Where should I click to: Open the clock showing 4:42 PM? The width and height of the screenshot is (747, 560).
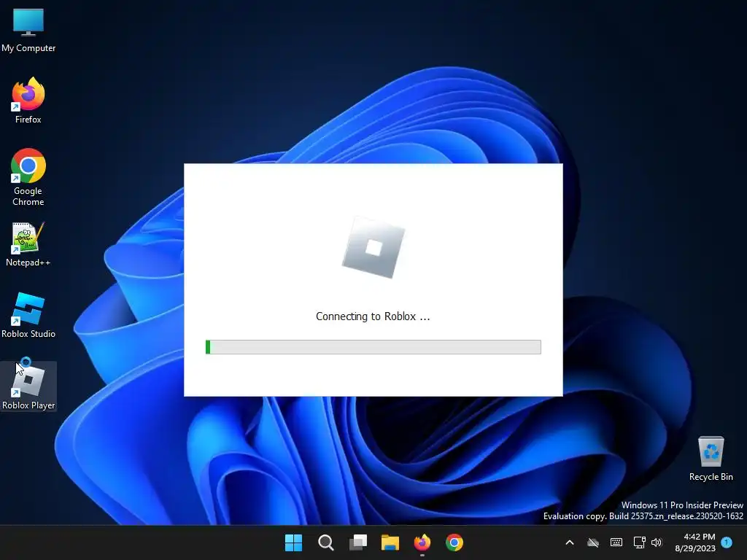tap(695, 542)
